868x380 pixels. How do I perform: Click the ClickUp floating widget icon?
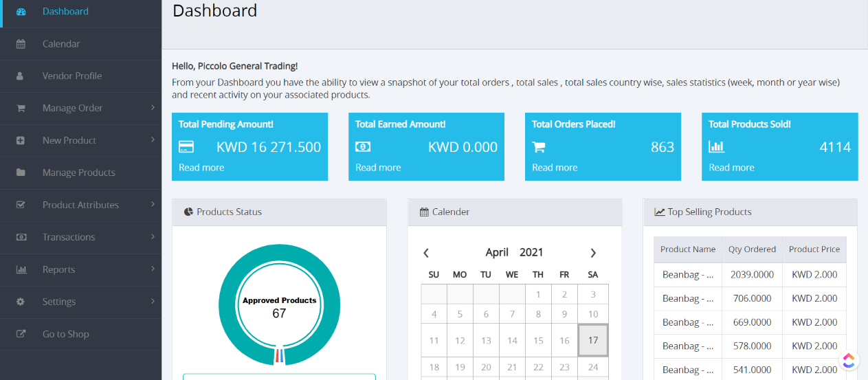(x=849, y=360)
